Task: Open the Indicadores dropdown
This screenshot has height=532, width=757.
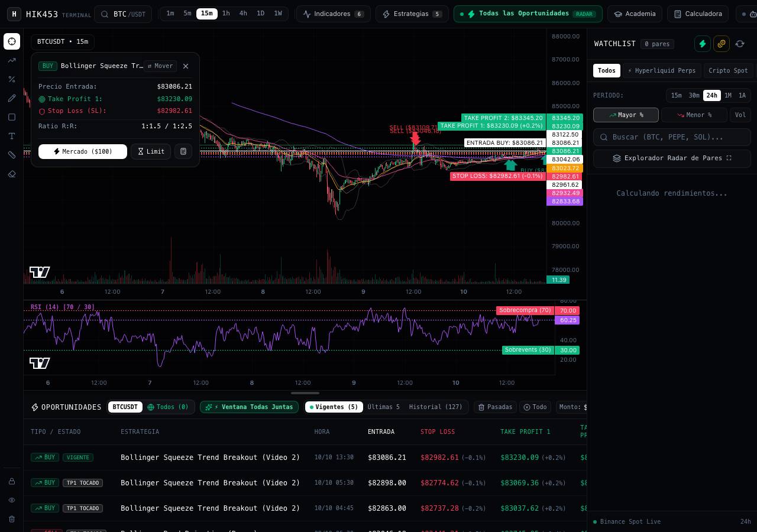Action: coord(334,14)
